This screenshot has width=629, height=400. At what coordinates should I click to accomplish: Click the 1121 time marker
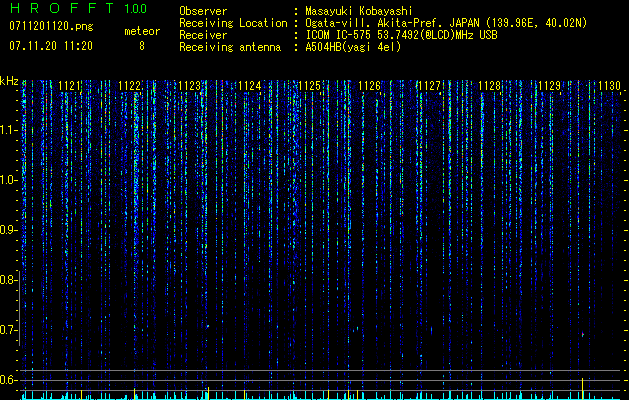(69, 86)
